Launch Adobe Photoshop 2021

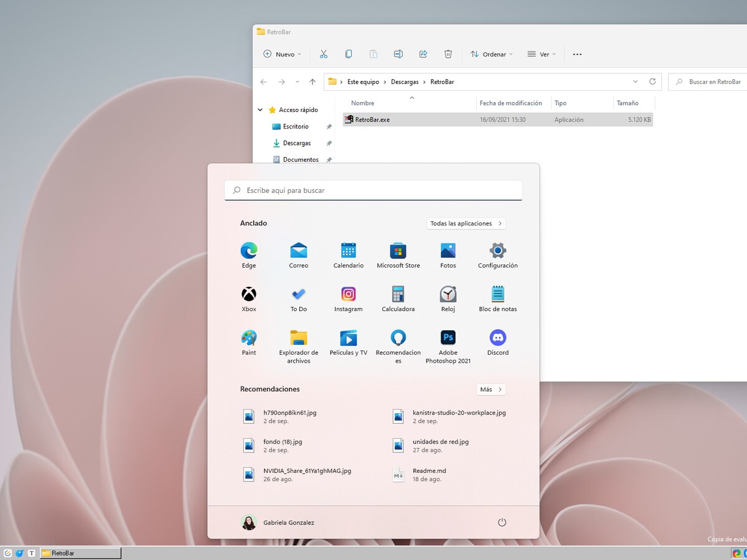(448, 347)
